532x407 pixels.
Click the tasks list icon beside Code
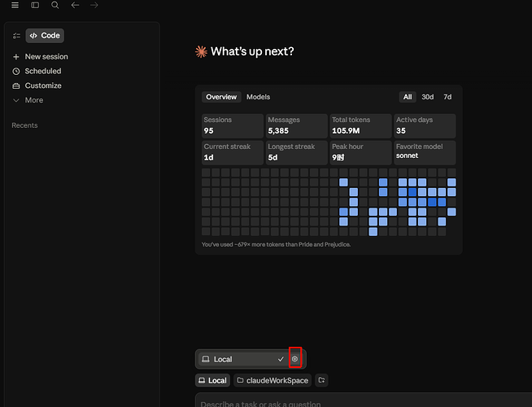[x=16, y=36]
